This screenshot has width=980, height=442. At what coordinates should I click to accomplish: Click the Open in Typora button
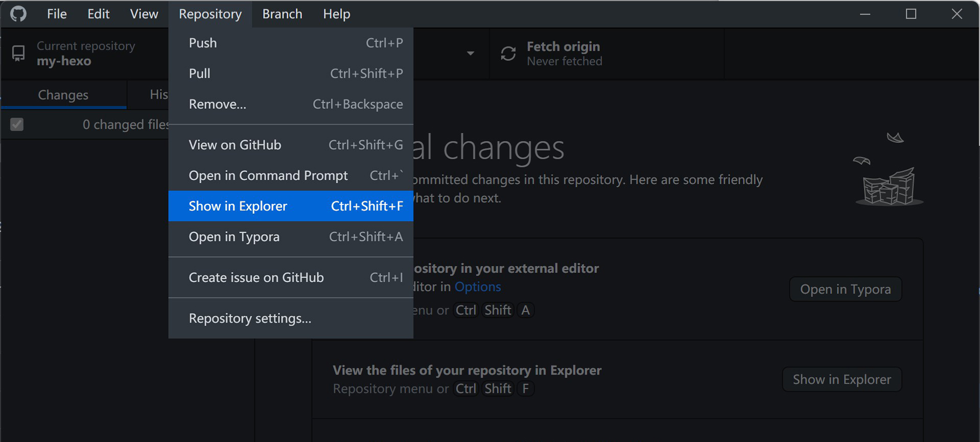(845, 289)
